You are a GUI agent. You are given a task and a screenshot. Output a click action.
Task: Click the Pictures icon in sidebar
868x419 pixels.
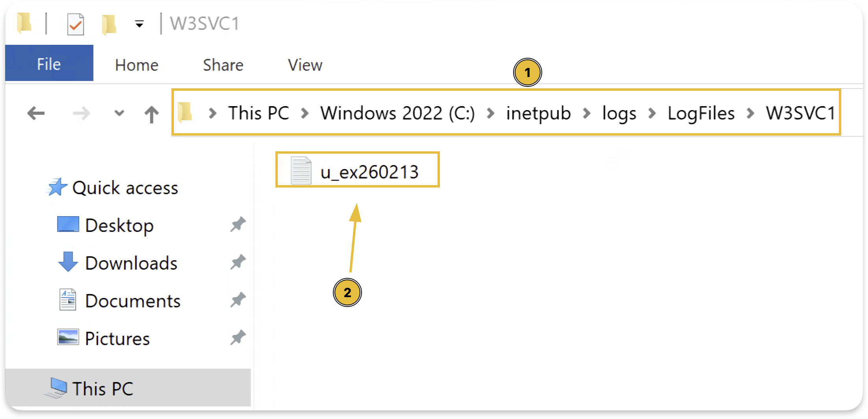[68, 338]
